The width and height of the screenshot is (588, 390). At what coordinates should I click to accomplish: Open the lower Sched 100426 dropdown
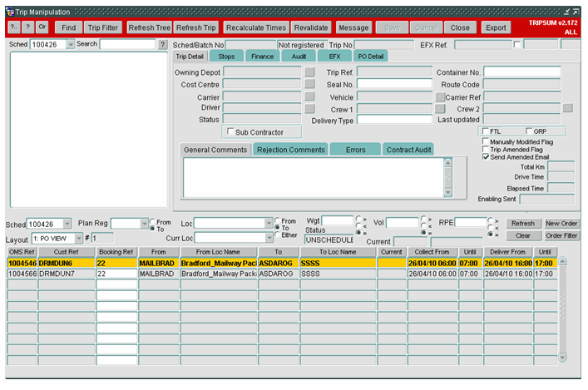pos(67,224)
